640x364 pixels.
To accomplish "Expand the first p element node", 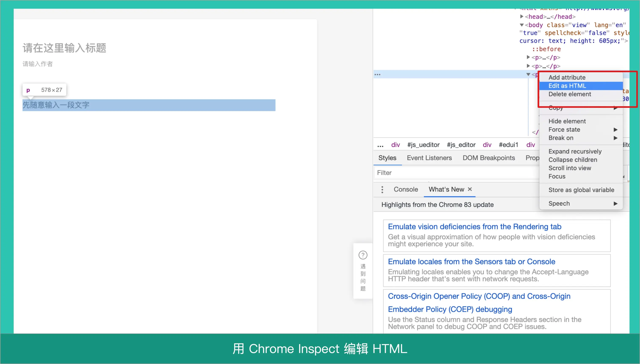I will [x=528, y=57].
